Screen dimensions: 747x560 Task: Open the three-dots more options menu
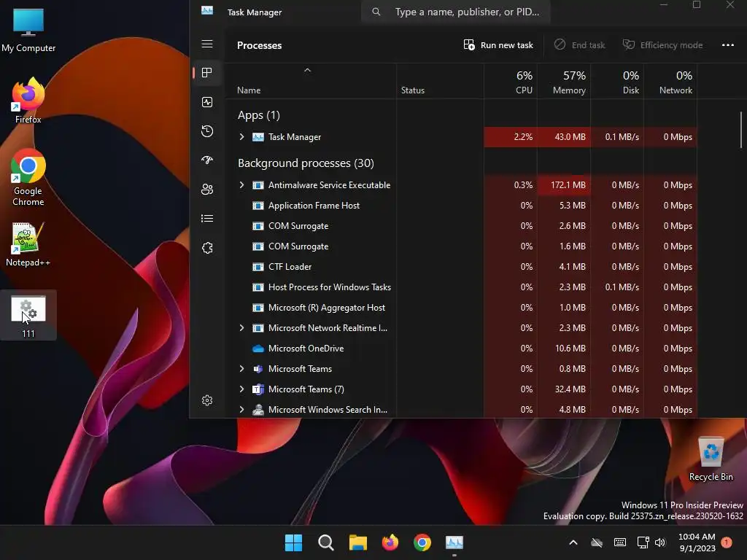tap(727, 44)
